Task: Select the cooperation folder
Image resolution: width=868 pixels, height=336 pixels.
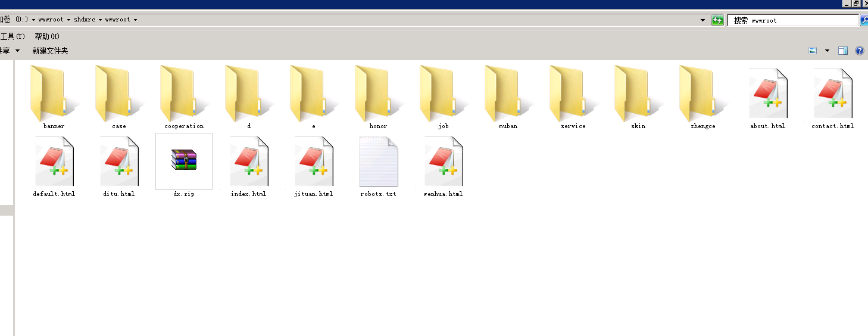Action: click(x=183, y=94)
